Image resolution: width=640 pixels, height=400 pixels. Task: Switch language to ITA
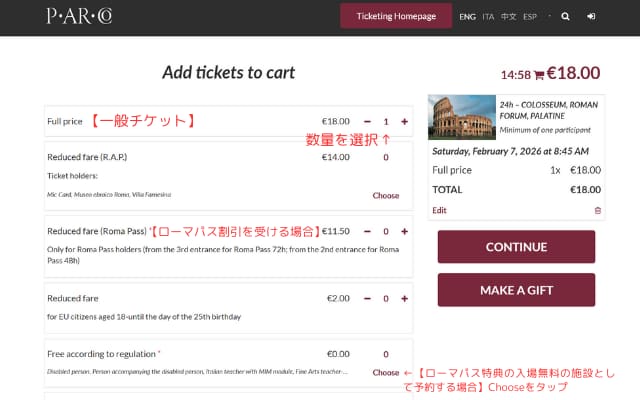point(488,17)
